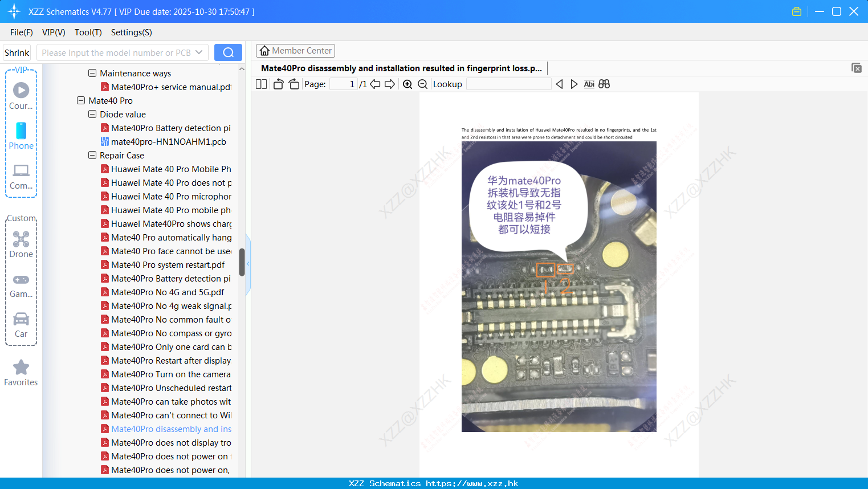This screenshot has height=489, width=868.
Task: Click the XZZ Schematics logo icon
Action: [x=14, y=11]
